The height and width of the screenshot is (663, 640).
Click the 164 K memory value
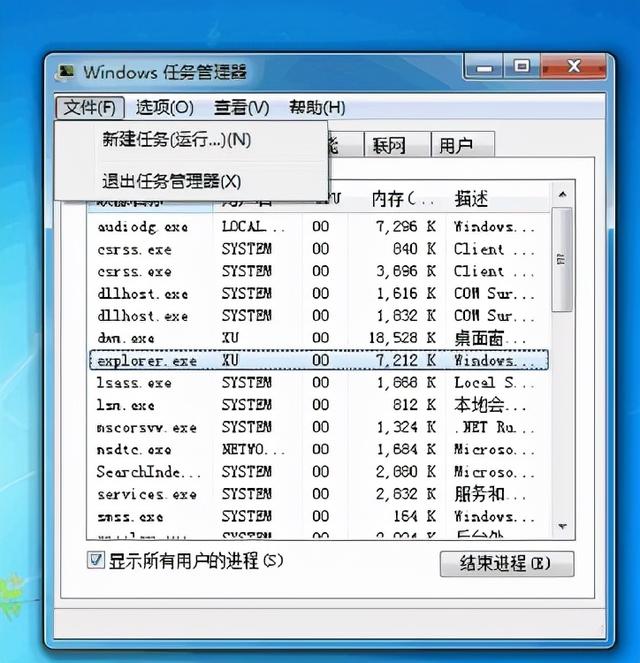414,516
